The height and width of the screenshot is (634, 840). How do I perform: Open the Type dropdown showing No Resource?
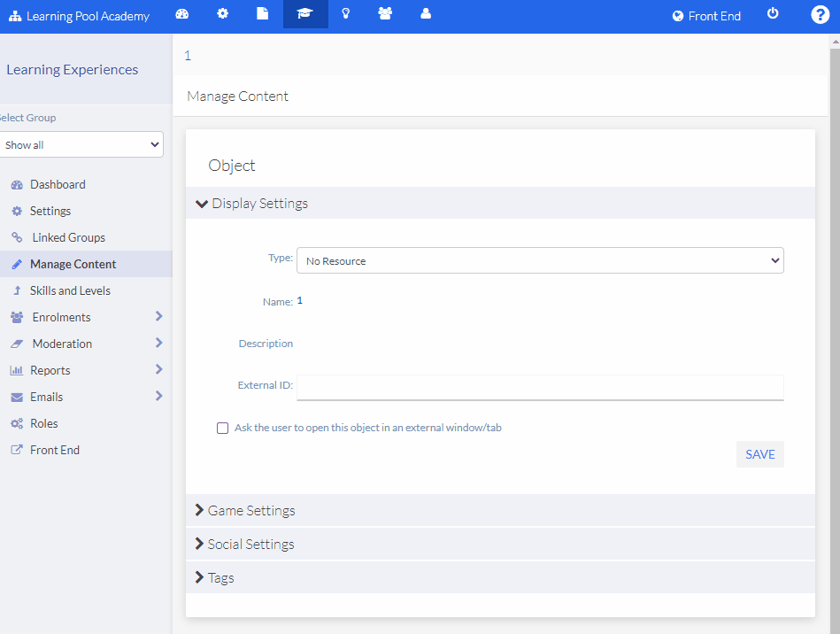tap(540, 259)
